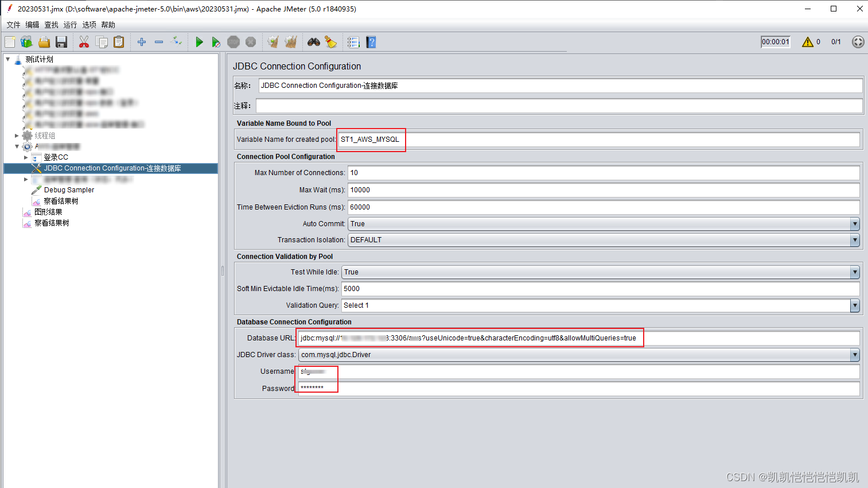The height and width of the screenshot is (488, 868).
Task: Open the Test While Idle dropdown
Action: click(x=601, y=272)
